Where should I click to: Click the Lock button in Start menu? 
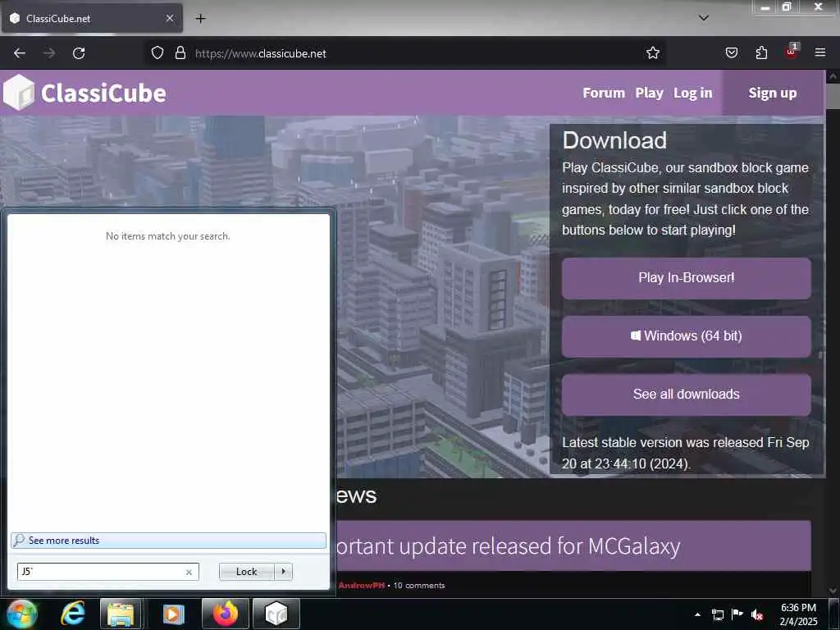pos(246,572)
